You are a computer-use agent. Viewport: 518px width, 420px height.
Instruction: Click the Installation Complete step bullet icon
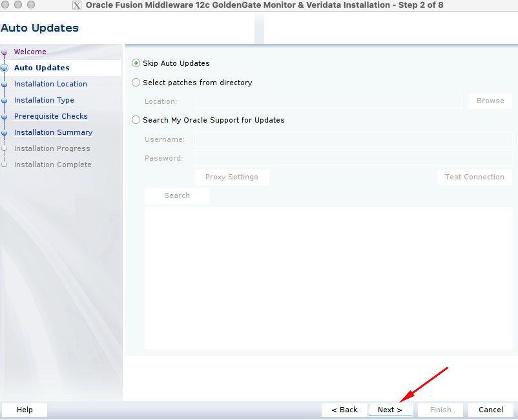click(5, 165)
